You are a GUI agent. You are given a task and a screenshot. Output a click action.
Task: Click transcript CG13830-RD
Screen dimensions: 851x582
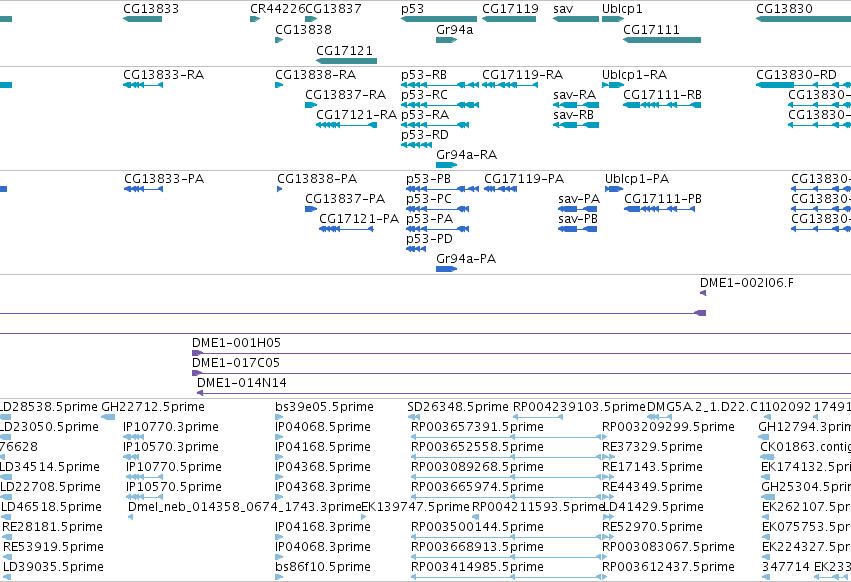coord(796,75)
